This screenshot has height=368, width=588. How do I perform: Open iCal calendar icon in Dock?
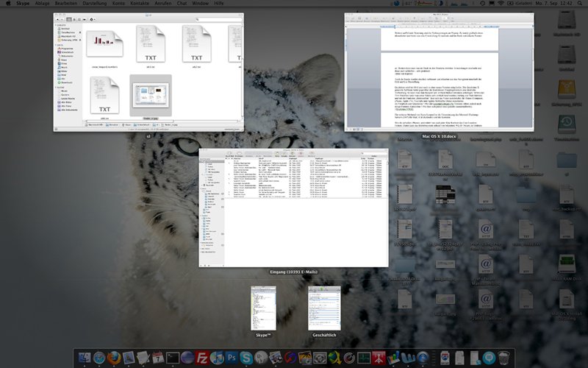[x=158, y=358]
